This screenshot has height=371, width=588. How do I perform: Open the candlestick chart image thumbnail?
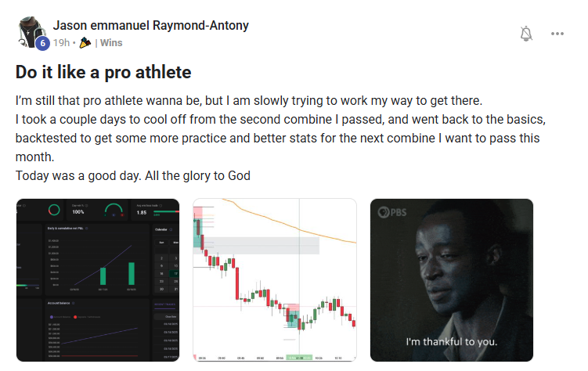275,280
